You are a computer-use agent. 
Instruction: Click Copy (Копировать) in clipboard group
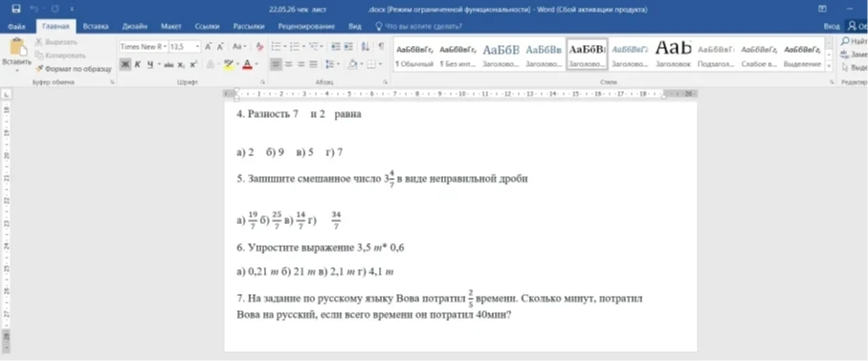pyautogui.click(x=60, y=56)
